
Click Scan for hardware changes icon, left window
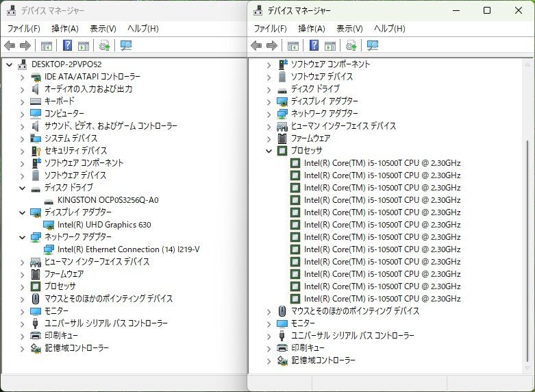126,45
